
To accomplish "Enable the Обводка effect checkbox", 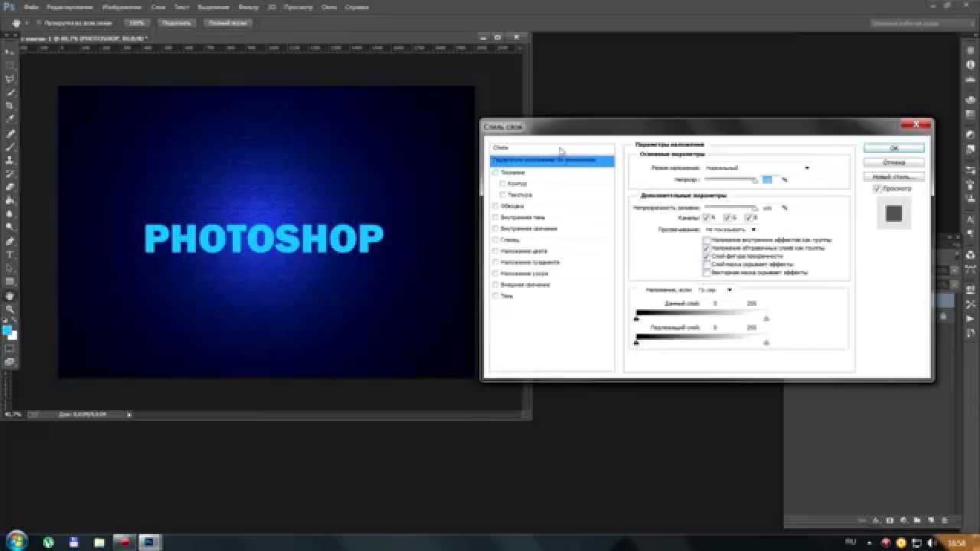I will pyautogui.click(x=496, y=206).
